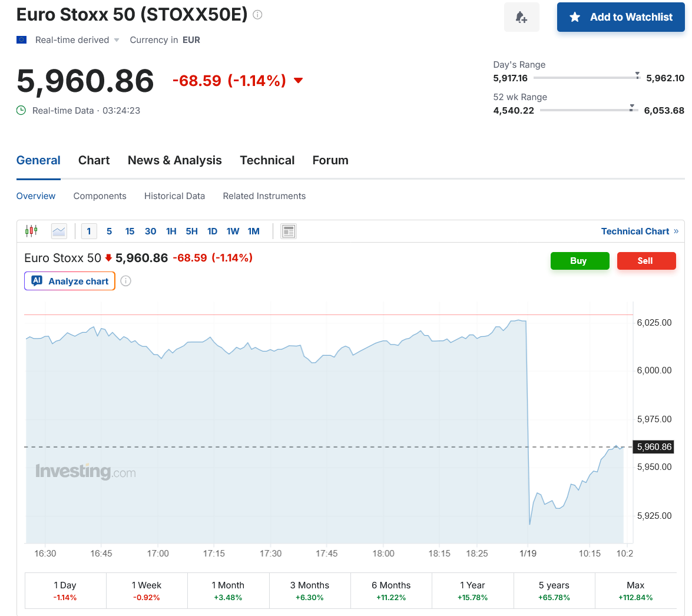Select the 5 years performance range

click(x=554, y=591)
